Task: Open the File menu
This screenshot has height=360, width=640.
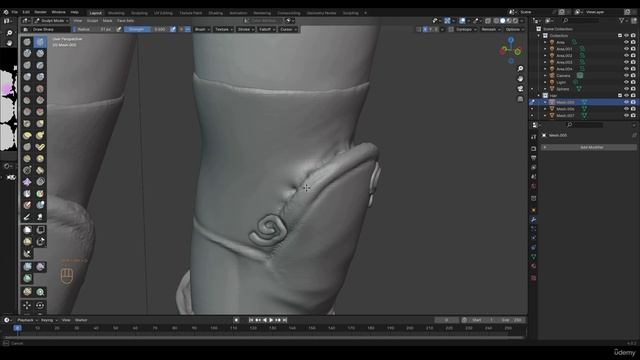Action: (15, 12)
